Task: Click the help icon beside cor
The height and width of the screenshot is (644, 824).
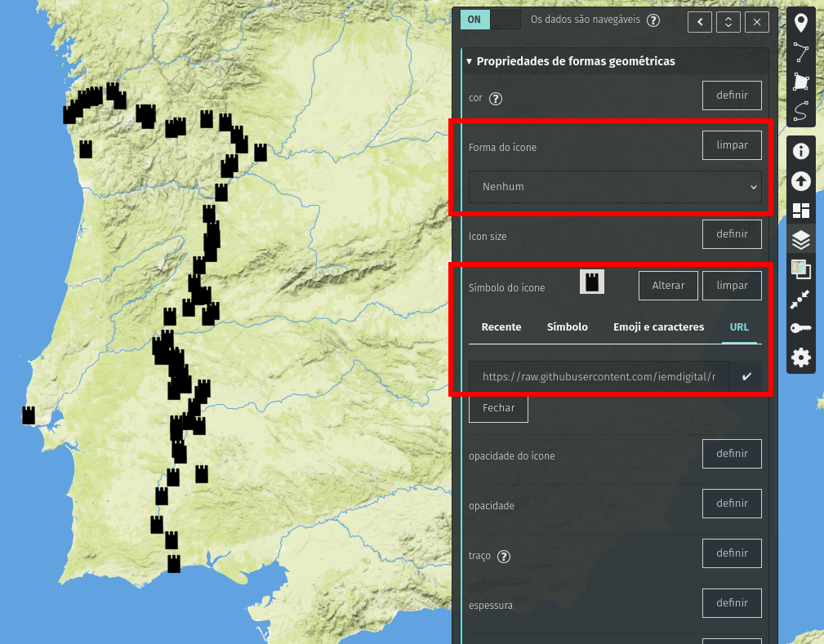Action: pyautogui.click(x=496, y=99)
